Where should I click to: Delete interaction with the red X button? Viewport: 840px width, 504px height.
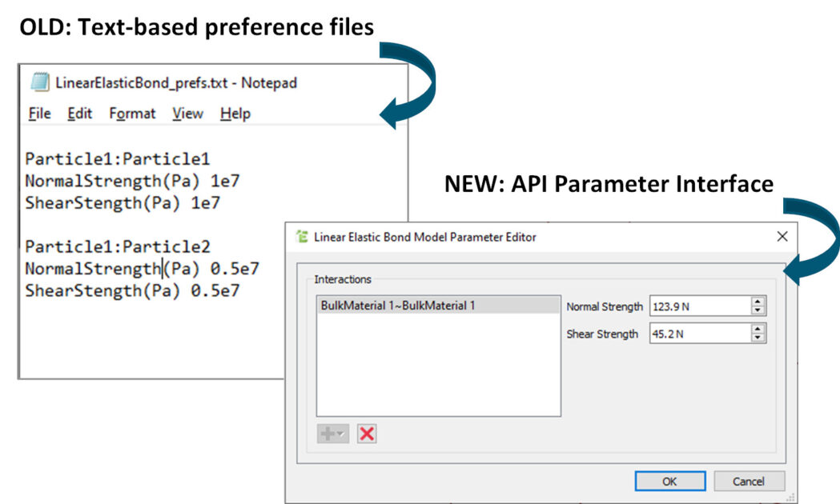point(367,434)
